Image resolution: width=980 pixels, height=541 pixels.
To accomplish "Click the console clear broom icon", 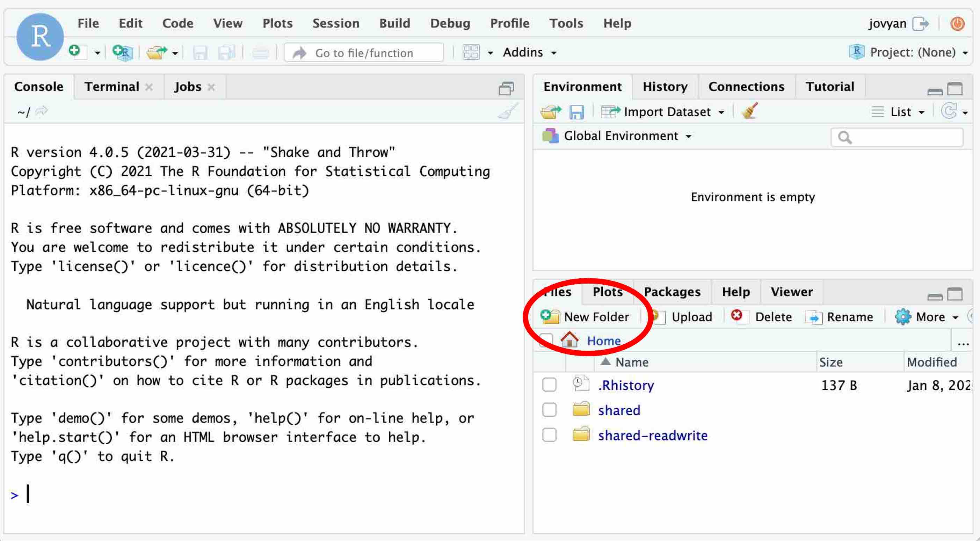I will (508, 111).
